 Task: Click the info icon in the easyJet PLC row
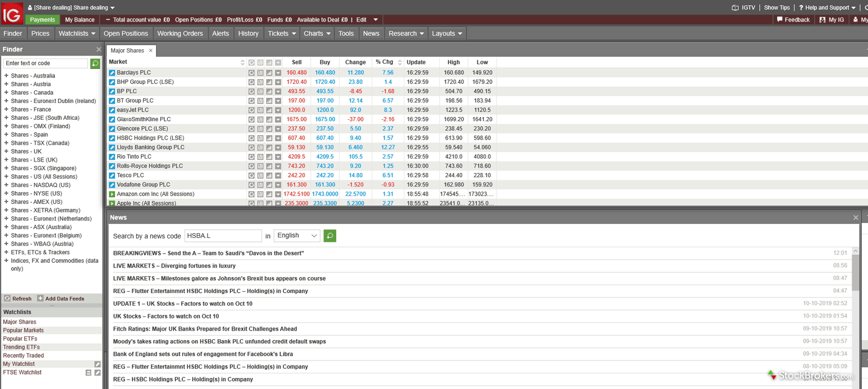tap(260, 110)
